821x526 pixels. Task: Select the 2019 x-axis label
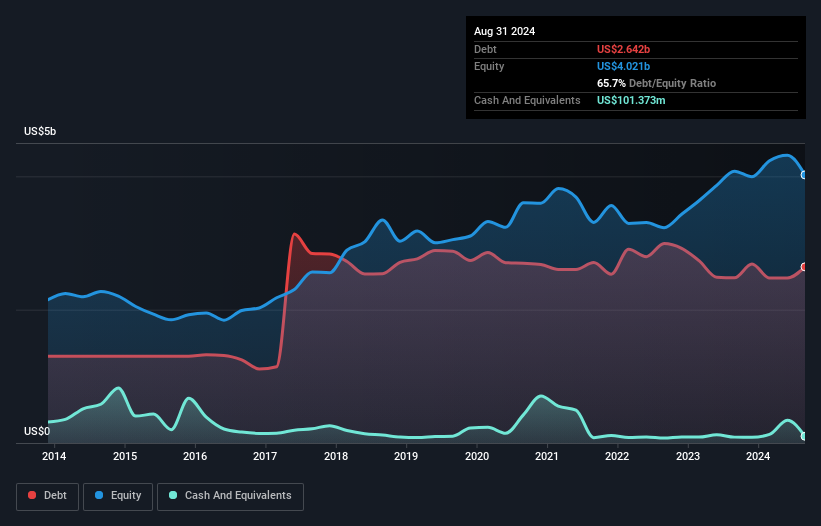pyautogui.click(x=406, y=456)
